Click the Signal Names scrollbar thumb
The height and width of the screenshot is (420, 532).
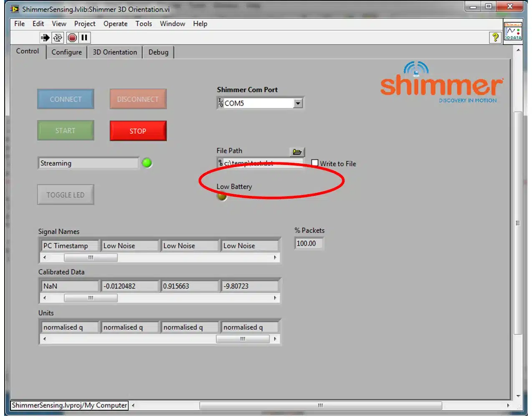[91, 258]
